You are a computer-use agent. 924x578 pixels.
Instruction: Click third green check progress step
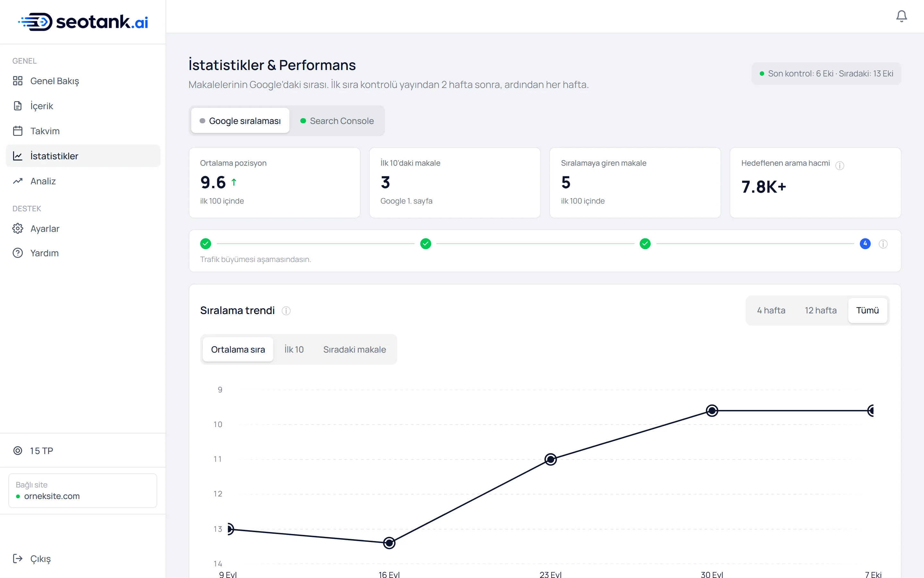[645, 243]
